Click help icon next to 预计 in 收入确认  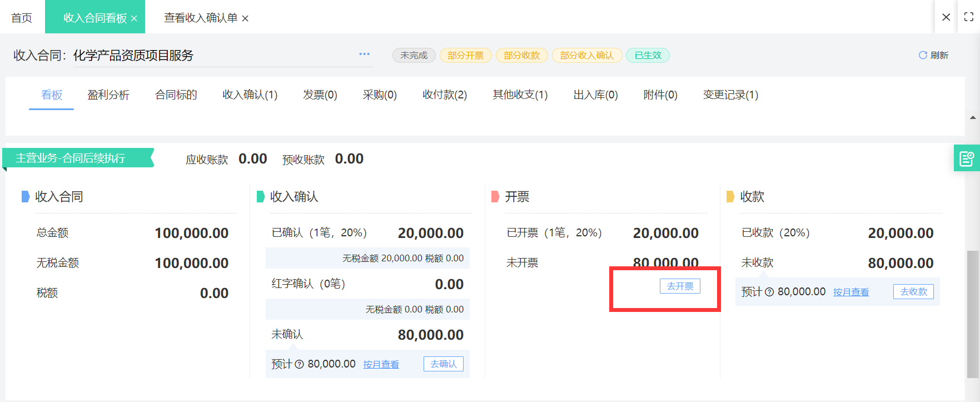299,364
